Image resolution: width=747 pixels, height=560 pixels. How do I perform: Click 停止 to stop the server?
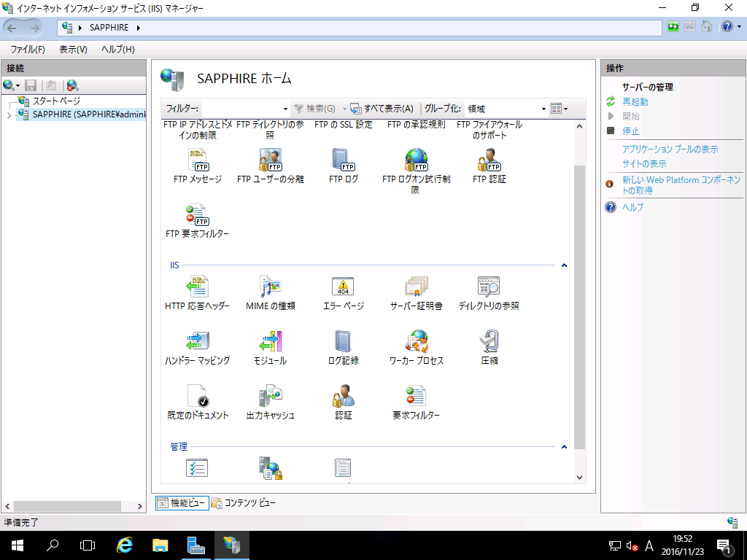point(631,131)
